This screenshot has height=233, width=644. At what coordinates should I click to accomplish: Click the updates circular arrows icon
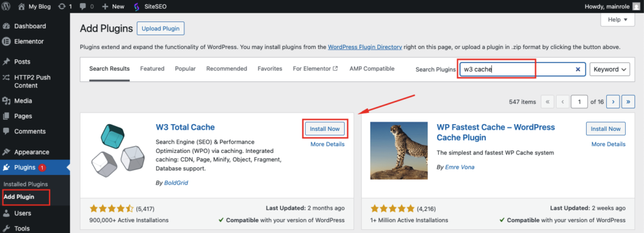click(x=62, y=6)
